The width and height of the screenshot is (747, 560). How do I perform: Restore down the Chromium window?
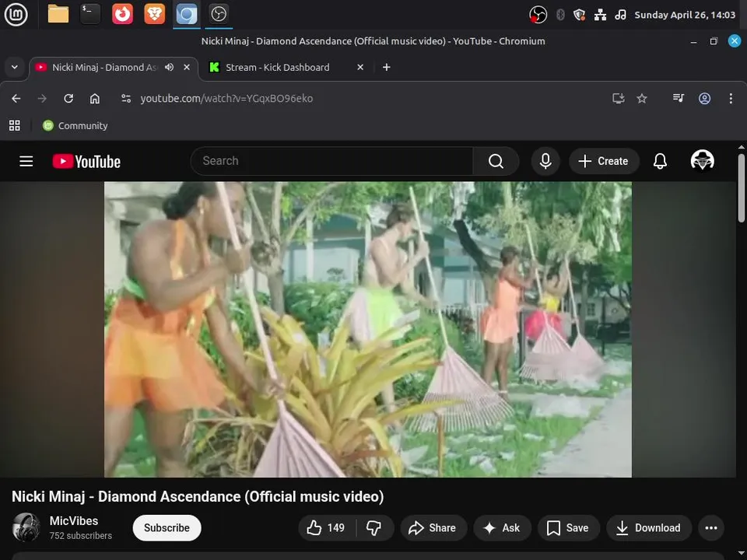[x=714, y=41]
